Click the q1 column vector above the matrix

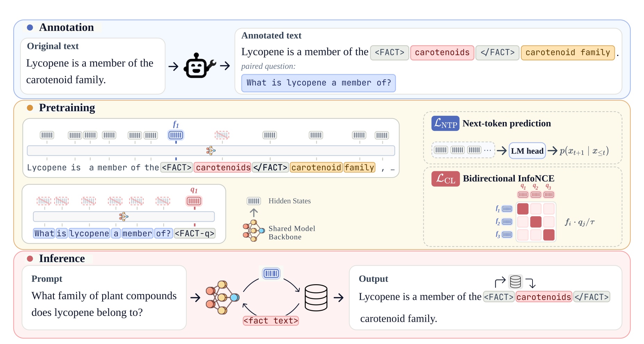pyautogui.click(x=523, y=195)
